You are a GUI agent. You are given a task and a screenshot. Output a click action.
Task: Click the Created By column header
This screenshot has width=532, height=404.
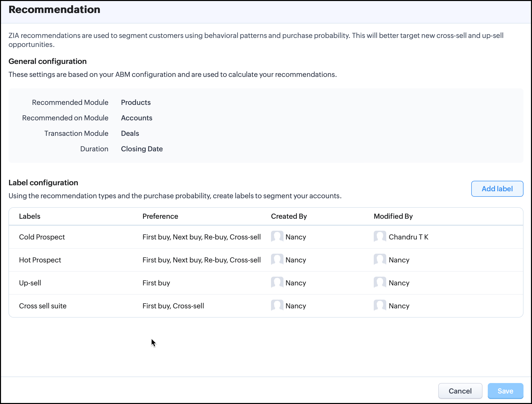[289, 216]
